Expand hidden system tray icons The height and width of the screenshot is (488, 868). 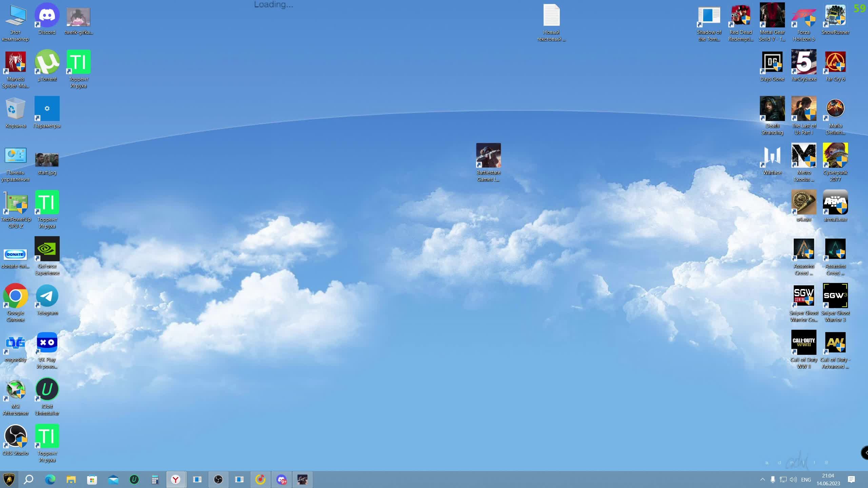(763, 480)
